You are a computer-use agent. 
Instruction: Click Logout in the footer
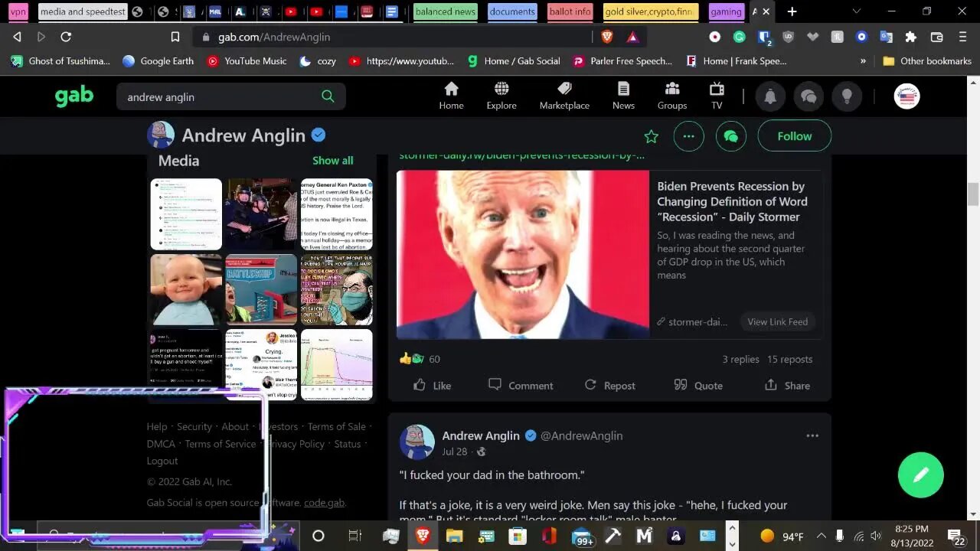162,461
